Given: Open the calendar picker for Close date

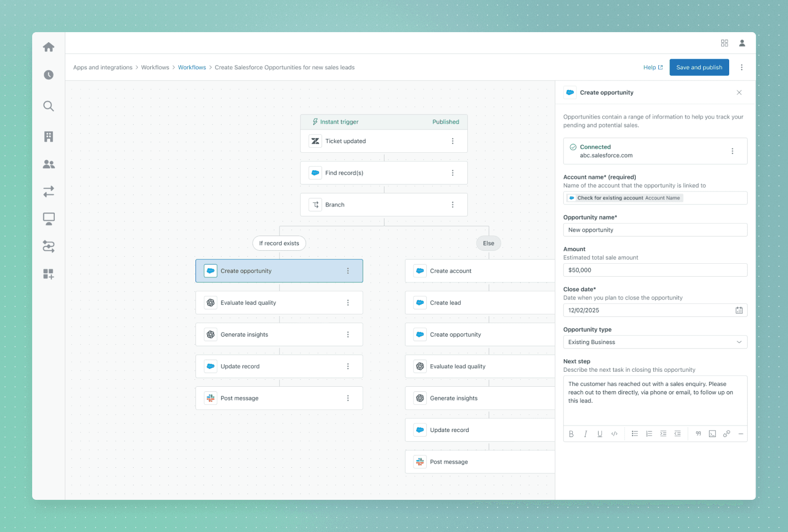Looking at the screenshot, I should point(739,310).
